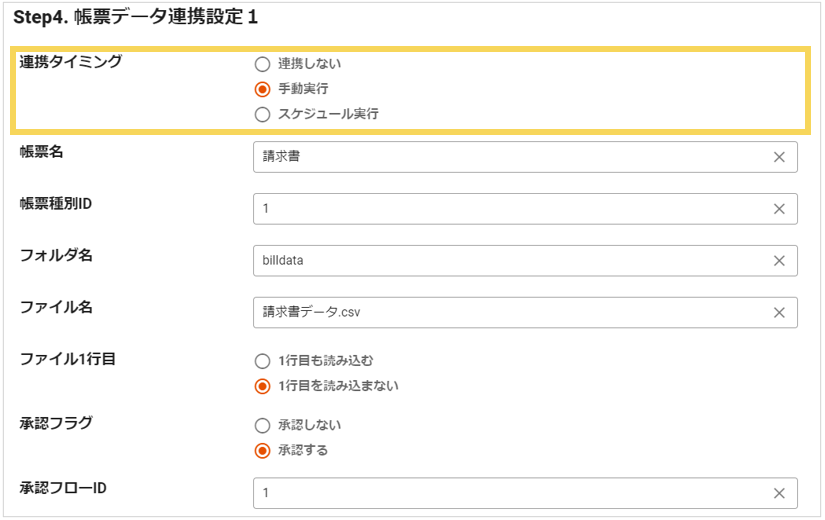Focus the フォルダ名 input containing billdata
The height and width of the screenshot is (520, 825).
coord(510,261)
